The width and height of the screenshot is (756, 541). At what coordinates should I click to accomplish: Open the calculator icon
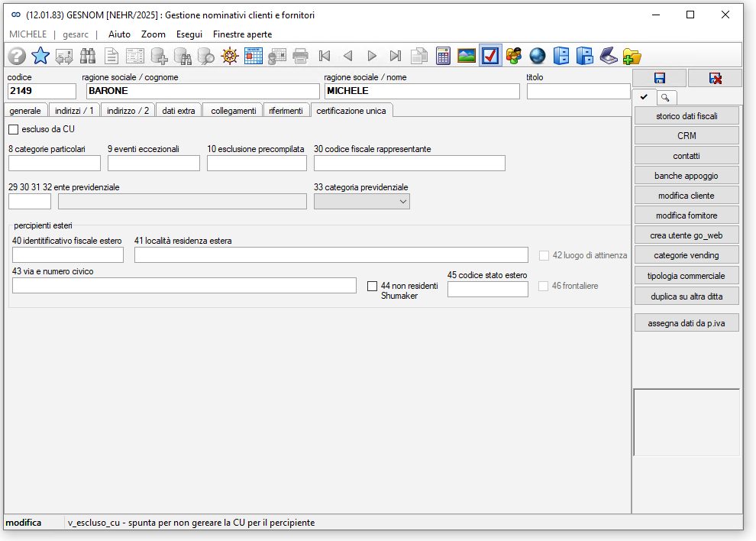[x=443, y=56]
